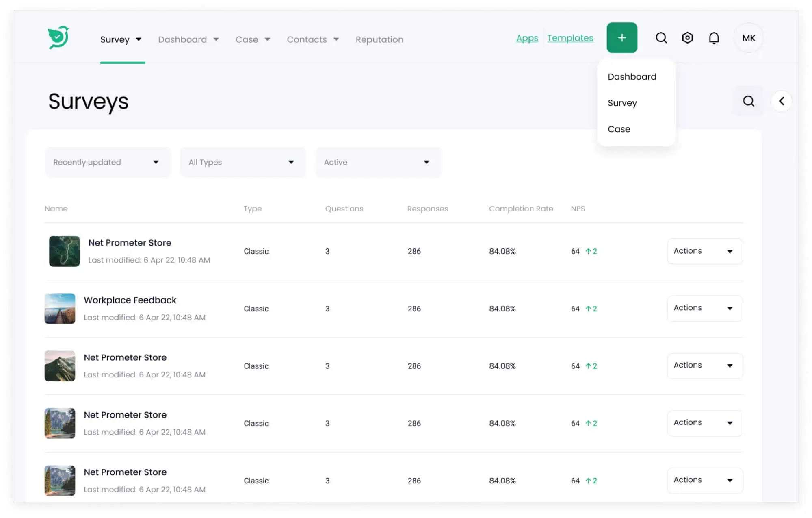Go to the Reputation tab
The image size is (812, 518).
pos(379,39)
